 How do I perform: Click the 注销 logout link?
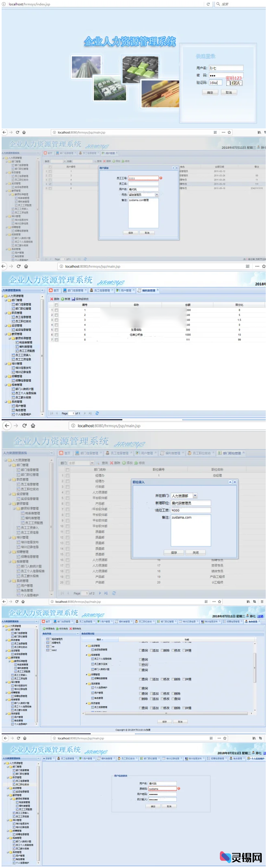[x=260, y=616]
